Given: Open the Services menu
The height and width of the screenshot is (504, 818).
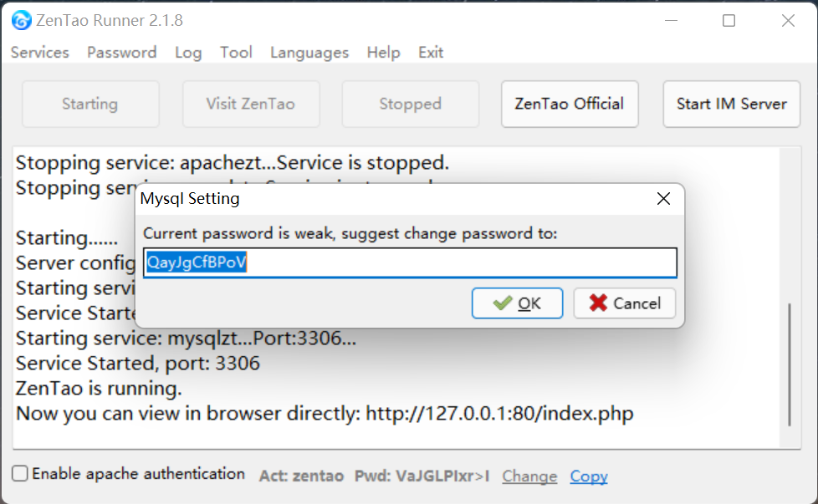Looking at the screenshot, I should tap(39, 52).
